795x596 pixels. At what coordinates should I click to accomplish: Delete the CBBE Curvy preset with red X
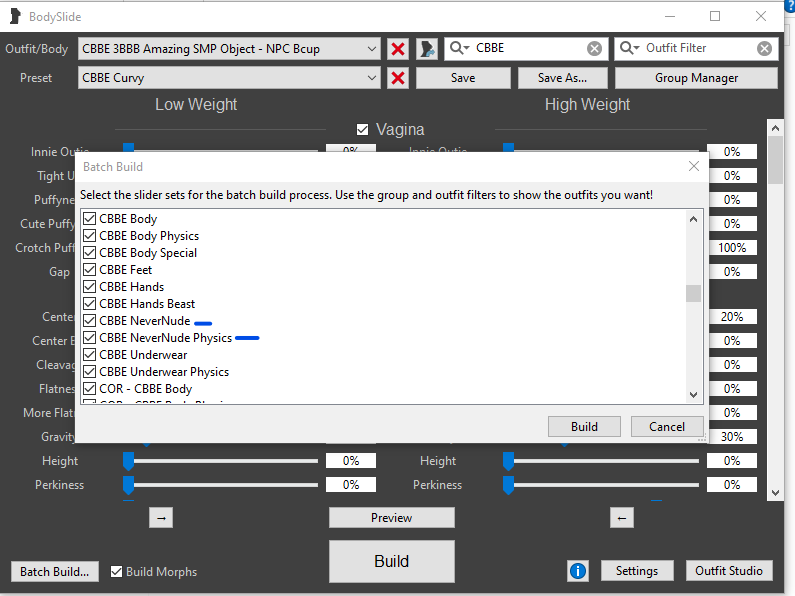point(398,78)
